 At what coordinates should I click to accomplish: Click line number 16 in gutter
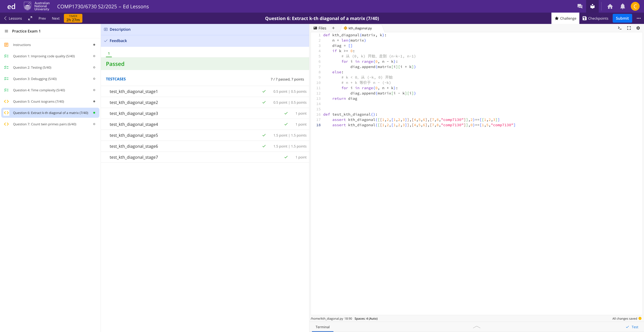[318, 114]
